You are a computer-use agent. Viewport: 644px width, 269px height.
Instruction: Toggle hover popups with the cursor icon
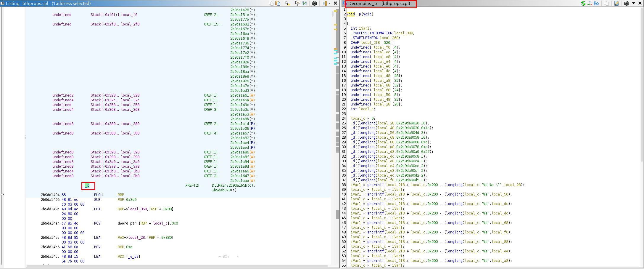(287, 3)
